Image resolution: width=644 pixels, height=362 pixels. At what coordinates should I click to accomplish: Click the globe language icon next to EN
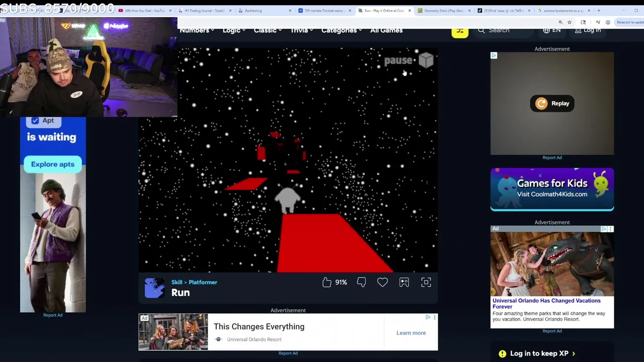point(546,30)
